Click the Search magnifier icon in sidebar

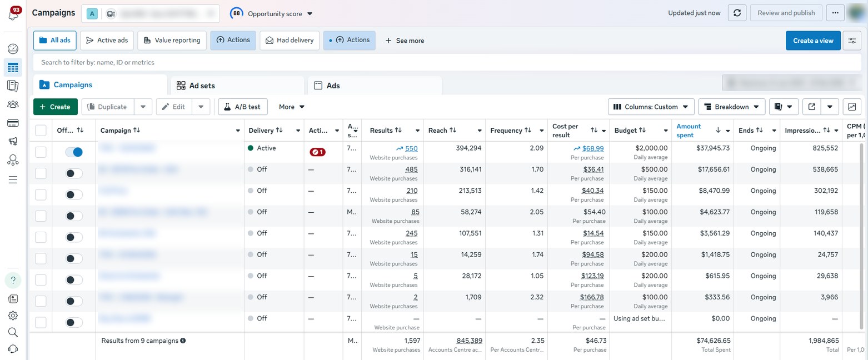[13, 332]
